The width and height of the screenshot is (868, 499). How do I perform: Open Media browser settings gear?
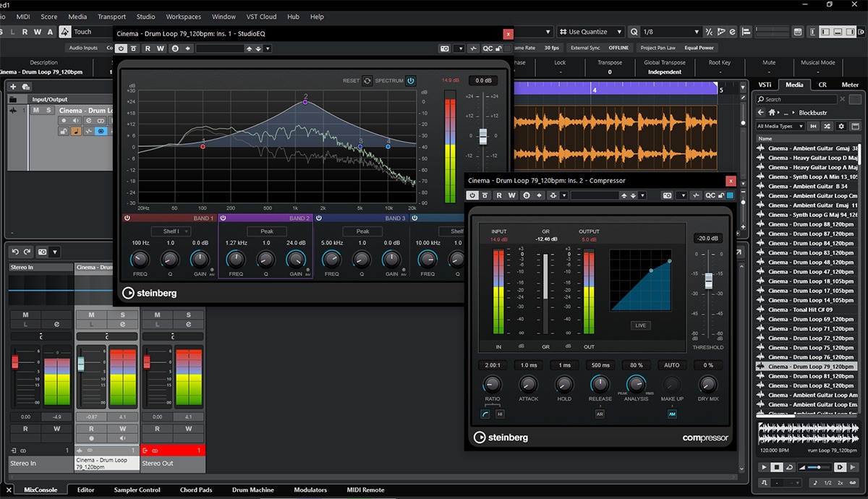(x=841, y=127)
